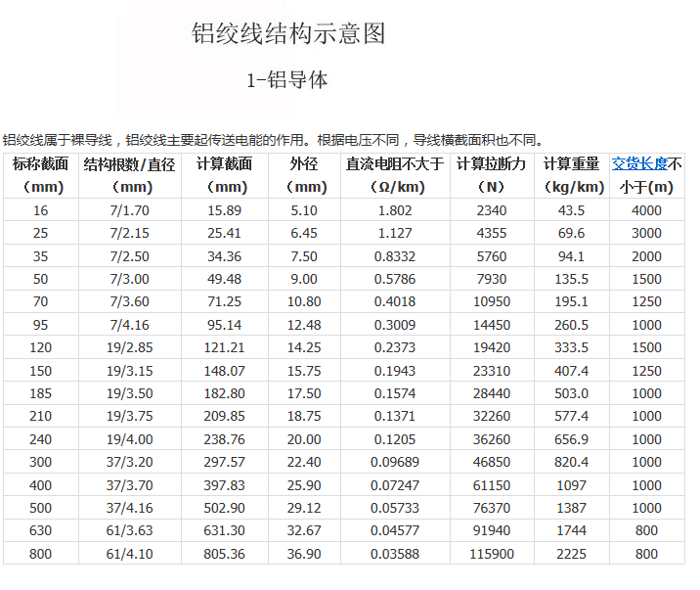Click the 结构根数/直径 column header
This screenshot has height=590, width=700.
coord(129,175)
